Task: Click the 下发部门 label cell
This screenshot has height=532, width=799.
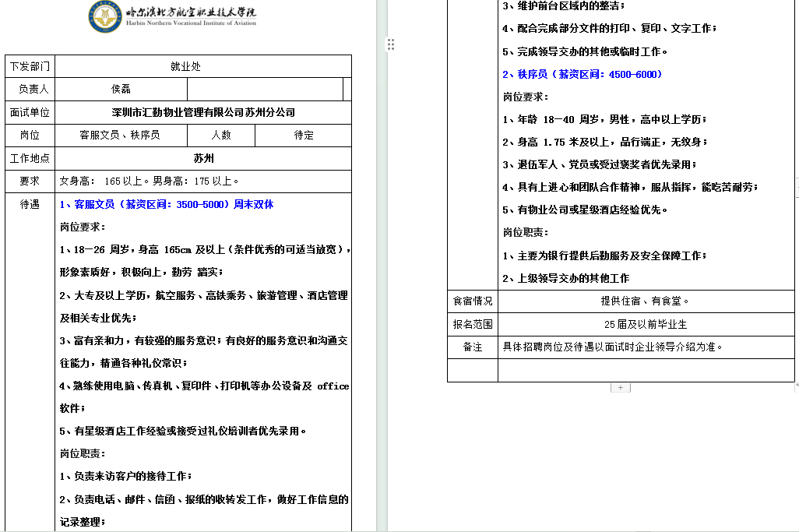Action: [x=30, y=67]
